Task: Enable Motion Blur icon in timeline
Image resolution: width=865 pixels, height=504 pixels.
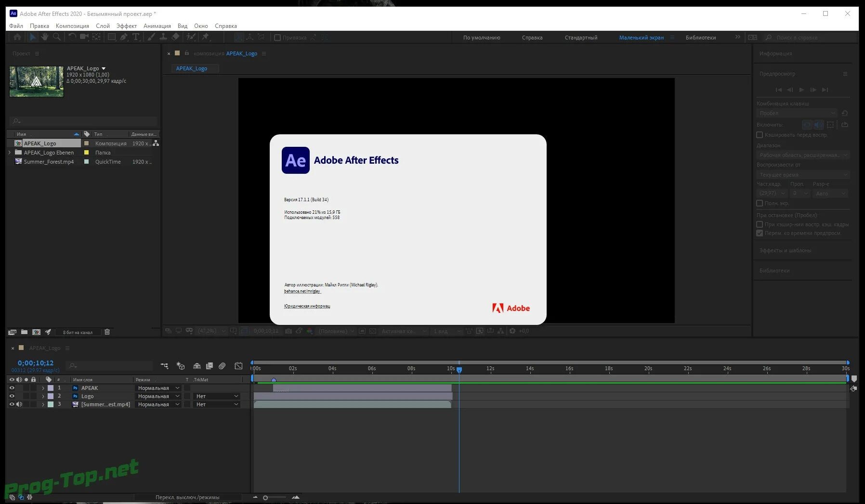Action: pyautogui.click(x=222, y=366)
